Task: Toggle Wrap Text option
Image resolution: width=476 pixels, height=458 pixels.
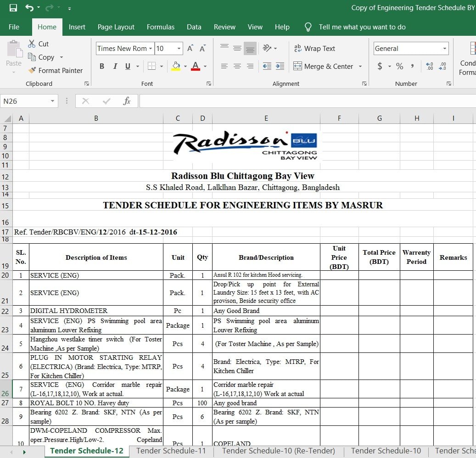Action: (314, 48)
